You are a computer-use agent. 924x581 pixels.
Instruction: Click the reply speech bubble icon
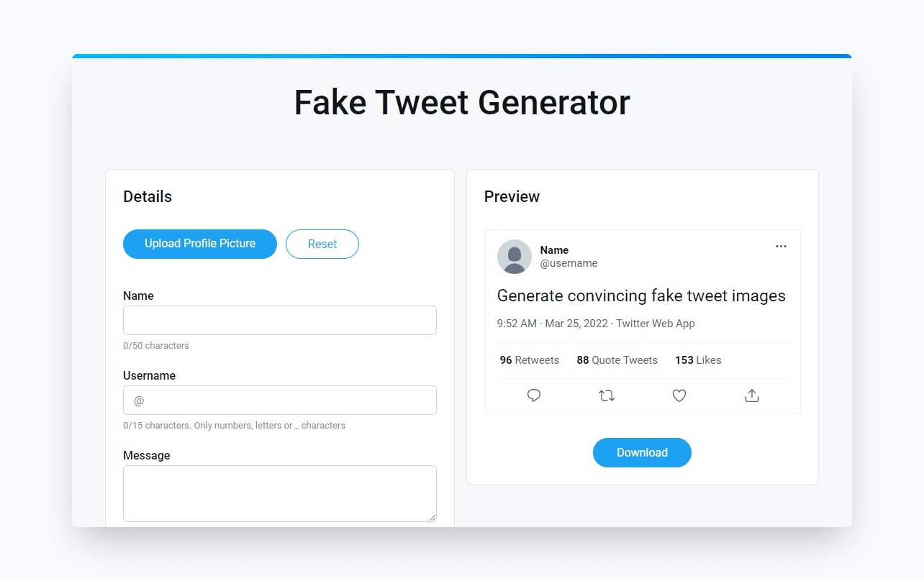pos(534,395)
